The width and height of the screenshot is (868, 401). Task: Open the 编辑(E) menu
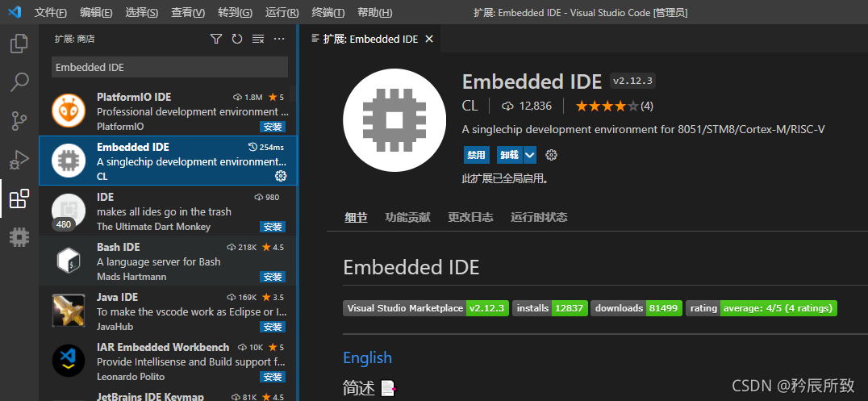click(x=96, y=12)
